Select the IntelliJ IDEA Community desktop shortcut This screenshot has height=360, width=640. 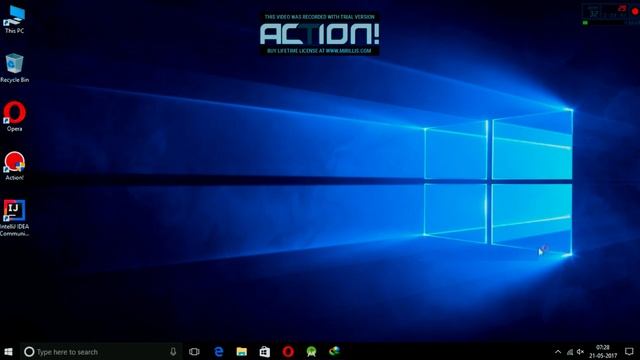click(x=14, y=218)
